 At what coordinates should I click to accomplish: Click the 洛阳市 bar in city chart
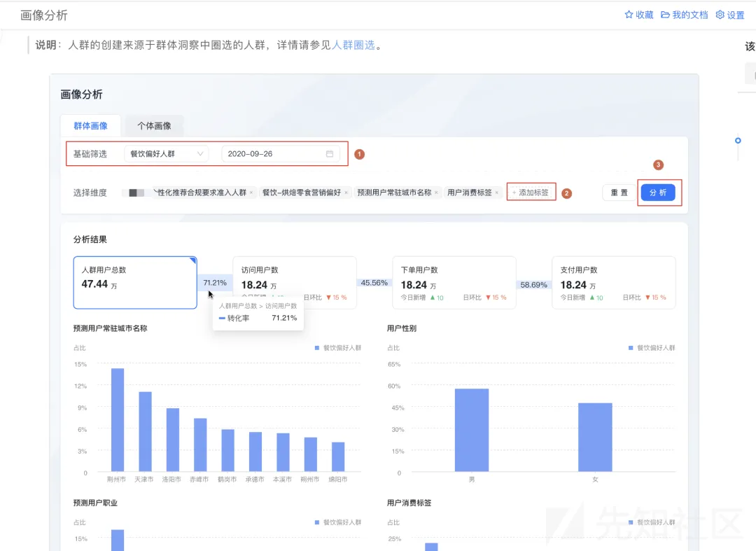pyautogui.click(x=173, y=440)
